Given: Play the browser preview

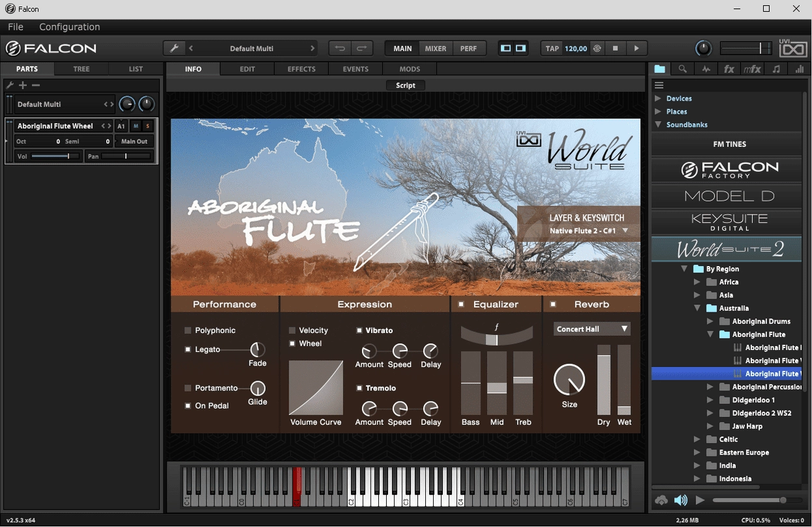Looking at the screenshot, I should [700, 500].
